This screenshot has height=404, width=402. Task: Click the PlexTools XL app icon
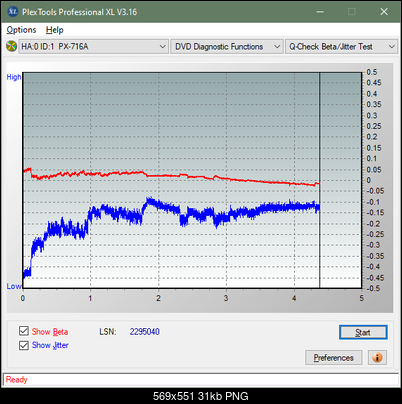[12, 12]
